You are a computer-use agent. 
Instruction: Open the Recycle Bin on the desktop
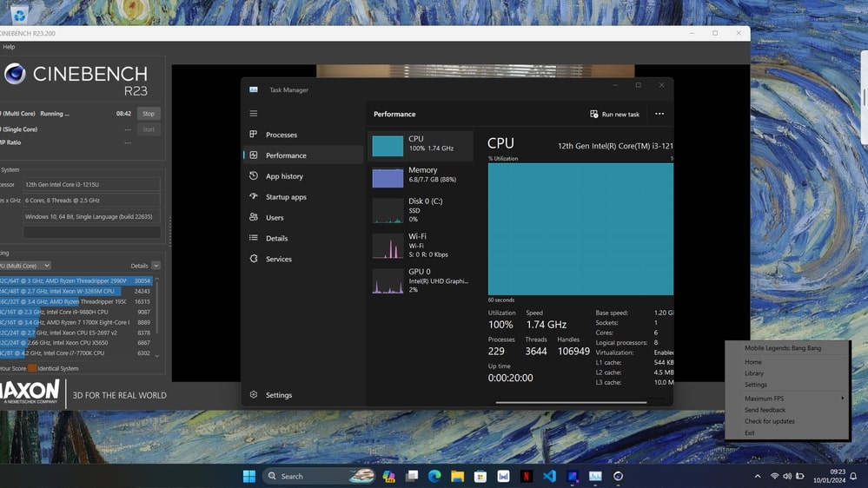click(19, 15)
